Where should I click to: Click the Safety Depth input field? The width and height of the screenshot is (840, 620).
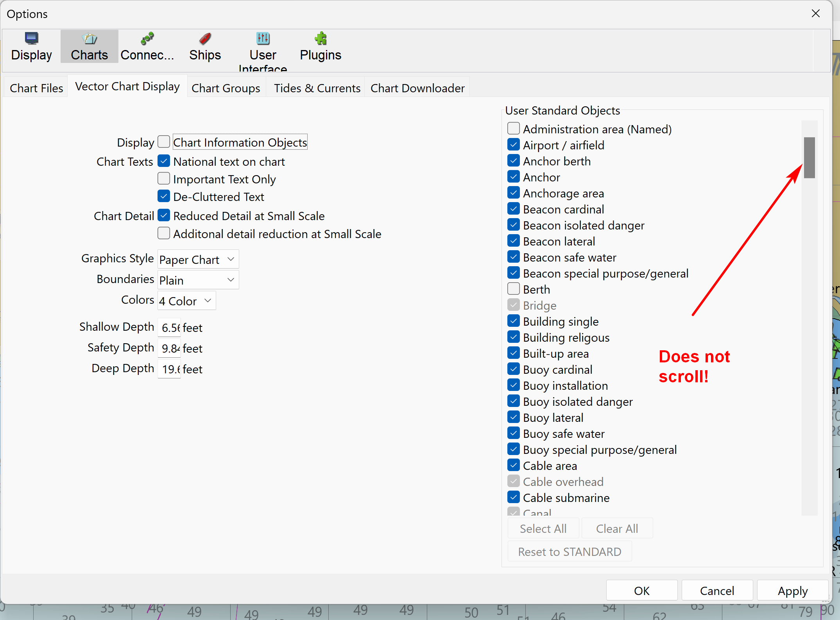tap(170, 348)
